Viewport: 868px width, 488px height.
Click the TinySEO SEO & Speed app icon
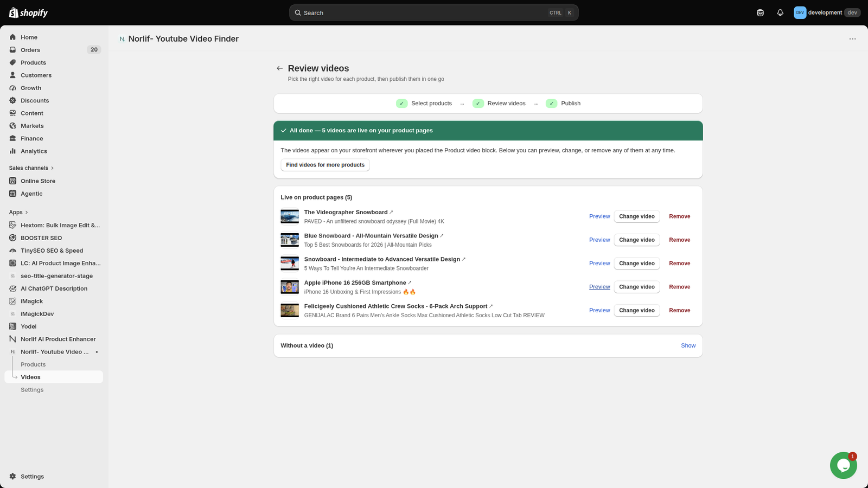click(13, 251)
